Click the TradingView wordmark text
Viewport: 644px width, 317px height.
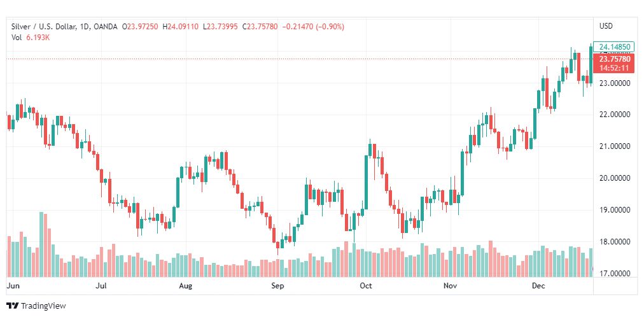coord(43,306)
